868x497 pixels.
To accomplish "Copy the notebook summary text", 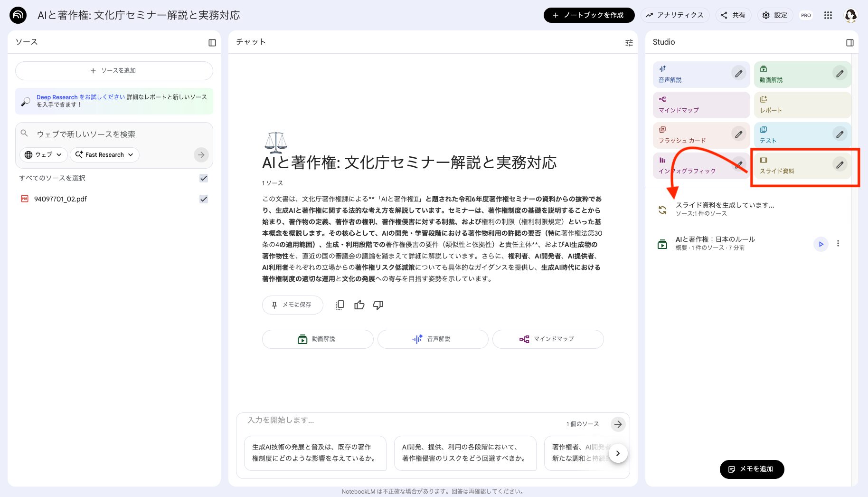I will [340, 305].
